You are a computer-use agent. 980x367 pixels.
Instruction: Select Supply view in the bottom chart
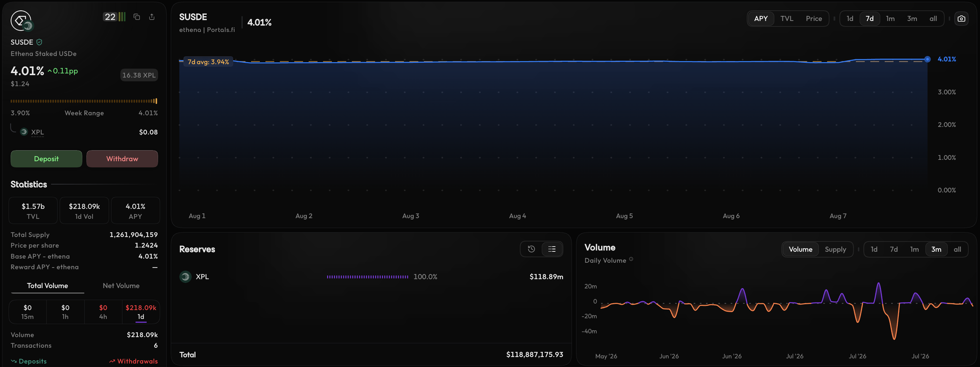[835, 249]
